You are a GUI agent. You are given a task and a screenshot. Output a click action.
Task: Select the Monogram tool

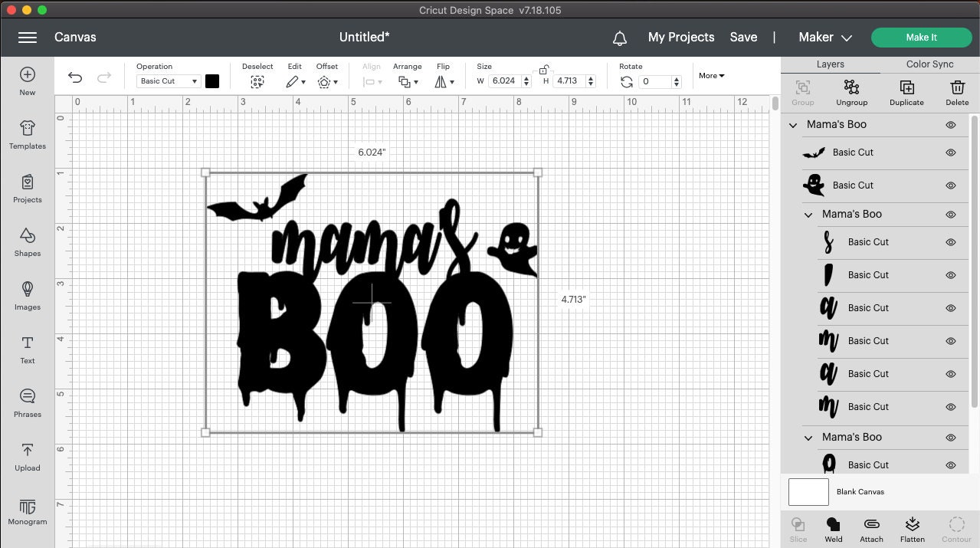click(x=27, y=511)
